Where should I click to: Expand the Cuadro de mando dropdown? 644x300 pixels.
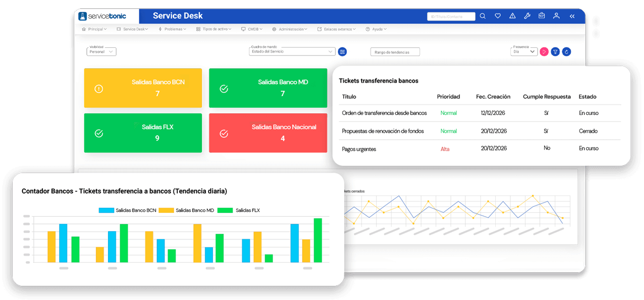click(x=292, y=51)
